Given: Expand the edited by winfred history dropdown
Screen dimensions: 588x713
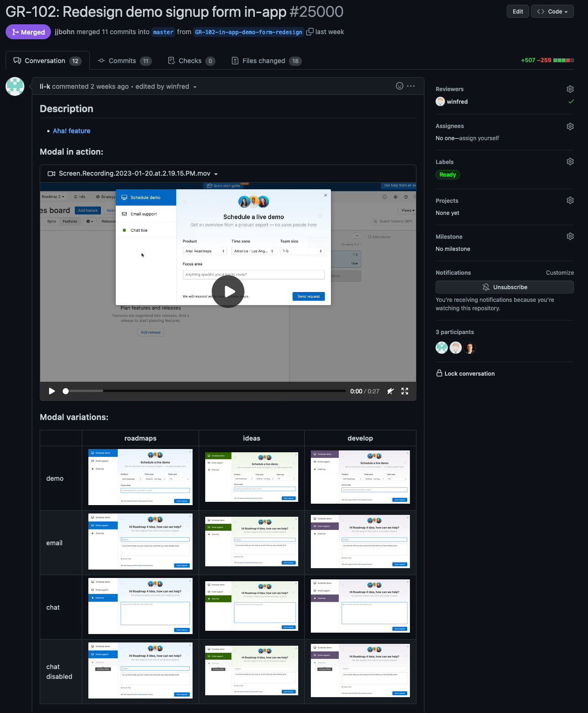Looking at the screenshot, I should (x=195, y=87).
